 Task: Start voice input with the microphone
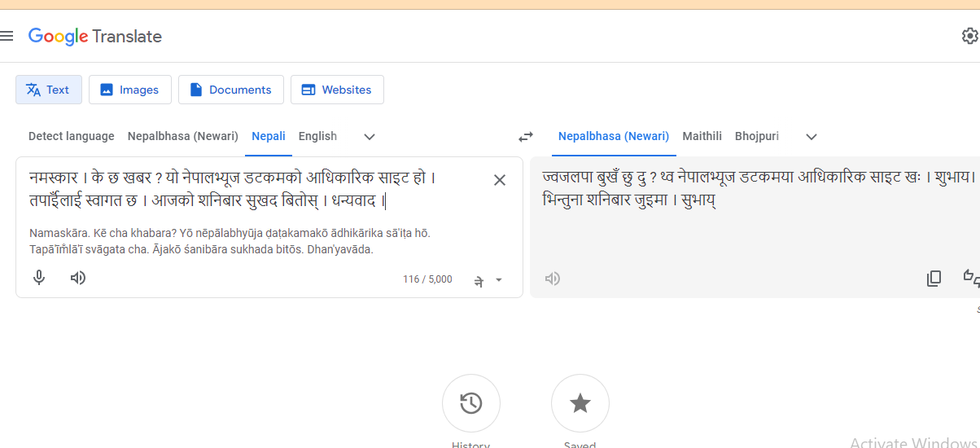[38, 278]
